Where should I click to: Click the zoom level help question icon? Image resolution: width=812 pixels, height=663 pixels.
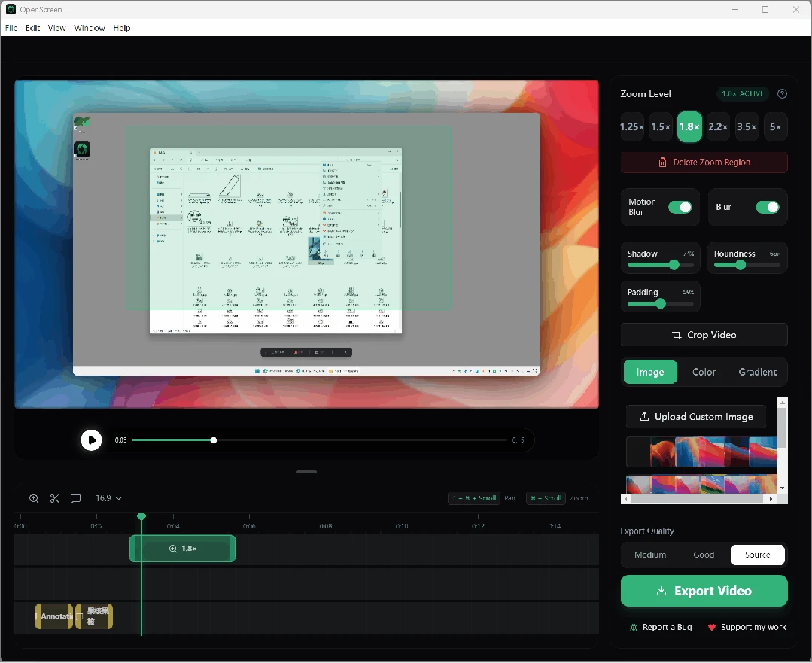(x=783, y=94)
